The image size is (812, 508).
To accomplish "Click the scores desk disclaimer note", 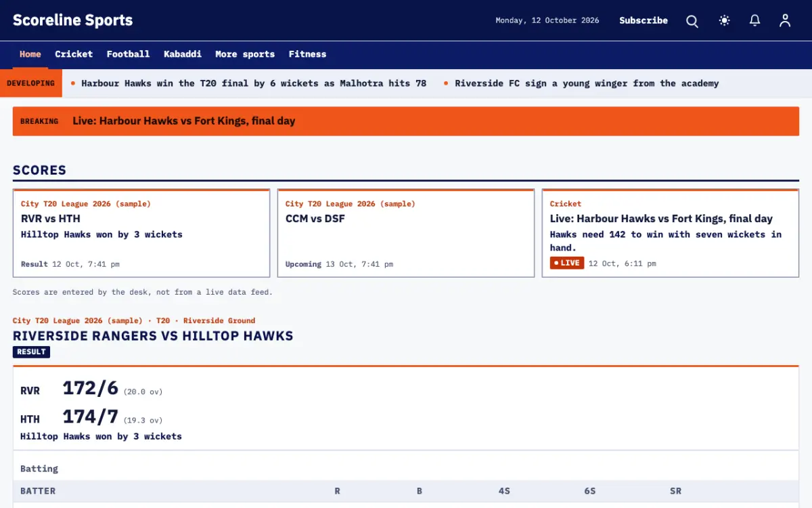I will coord(143,292).
